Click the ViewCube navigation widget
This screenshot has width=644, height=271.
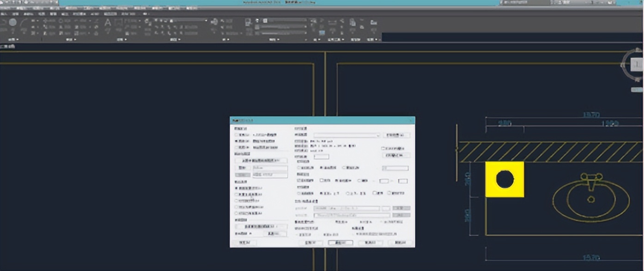tap(637, 65)
